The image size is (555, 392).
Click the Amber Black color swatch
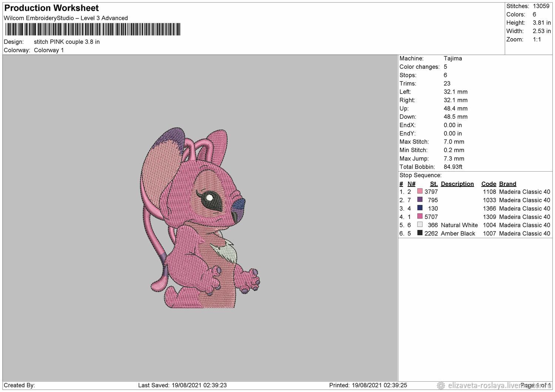coord(420,233)
